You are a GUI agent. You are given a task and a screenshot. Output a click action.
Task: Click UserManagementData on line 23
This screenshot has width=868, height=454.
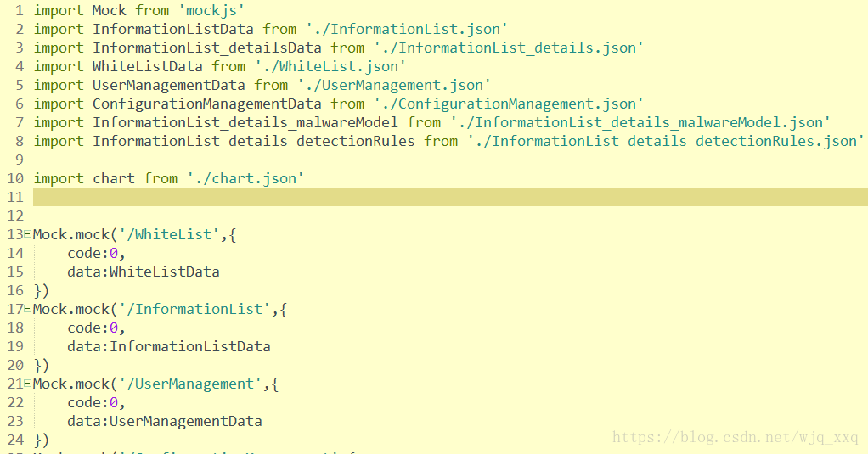coord(185,421)
